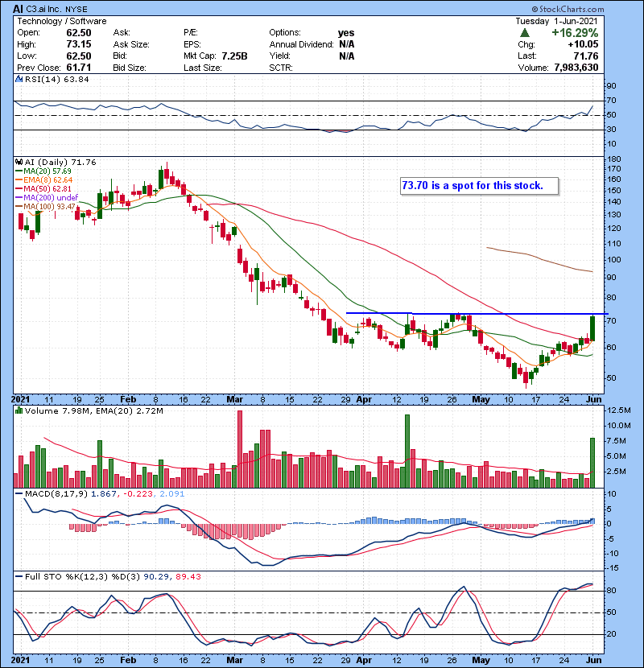Click the Volume 7.98M, EMA(20) 2.72M label

pos(93,410)
